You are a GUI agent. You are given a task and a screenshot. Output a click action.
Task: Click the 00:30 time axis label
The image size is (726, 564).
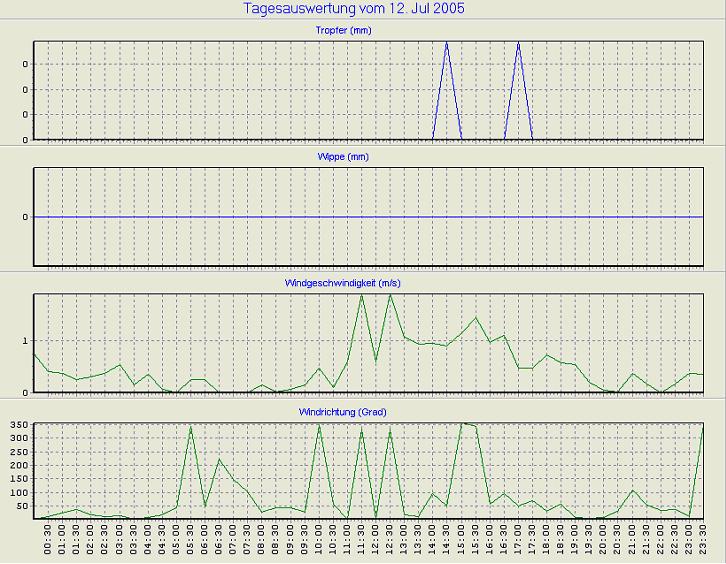[49, 541]
